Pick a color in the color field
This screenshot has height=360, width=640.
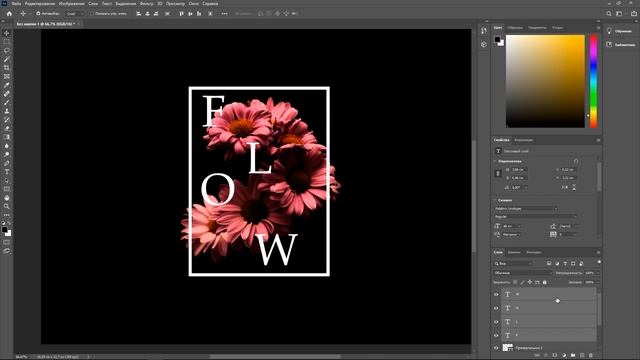coord(545,81)
